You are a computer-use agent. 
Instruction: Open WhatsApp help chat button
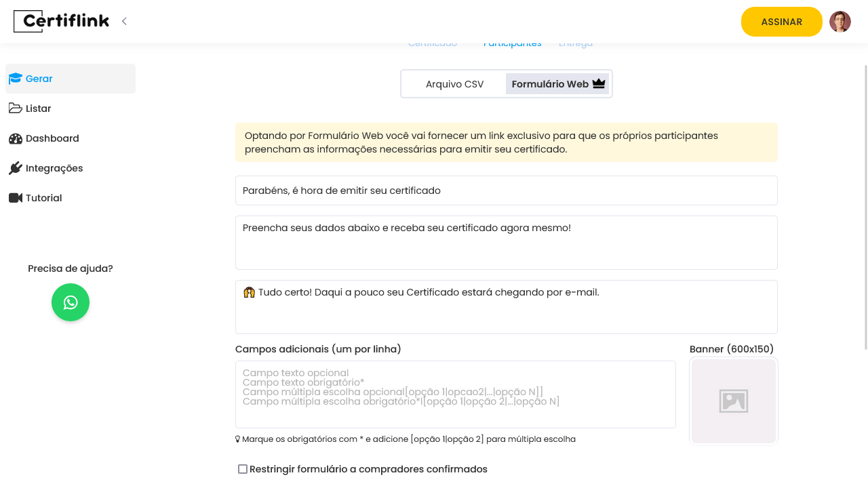(x=71, y=302)
